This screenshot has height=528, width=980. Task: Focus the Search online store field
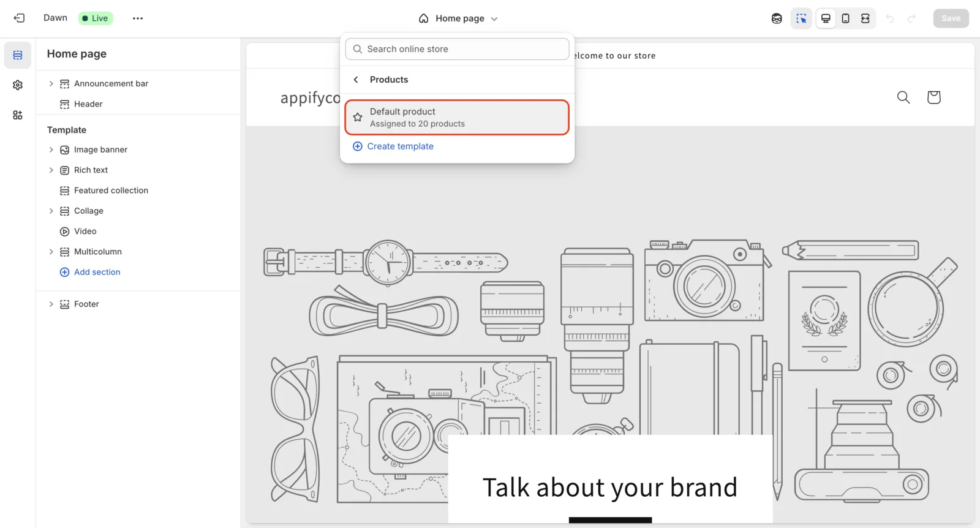coord(457,49)
